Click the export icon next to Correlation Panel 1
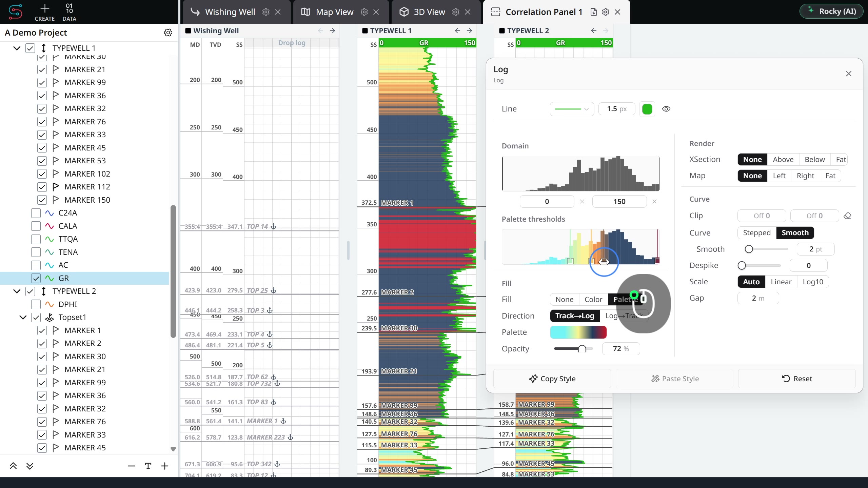This screenshot has width=868, height=488. pos(594,12)
